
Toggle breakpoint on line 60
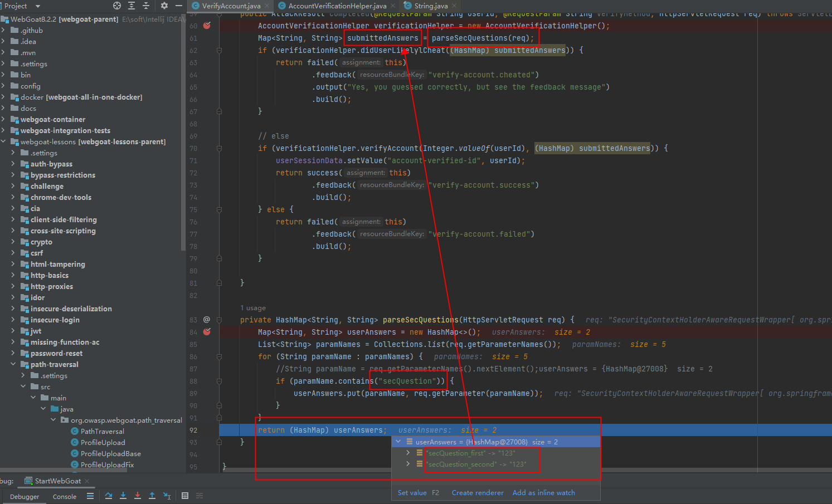[x=207, y=26]
